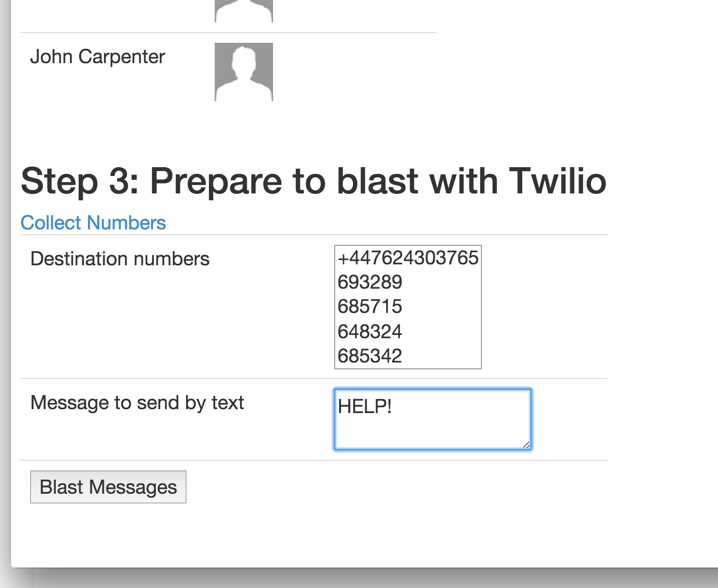
Task: Click the John Carpenter name label
Action: 97,56
